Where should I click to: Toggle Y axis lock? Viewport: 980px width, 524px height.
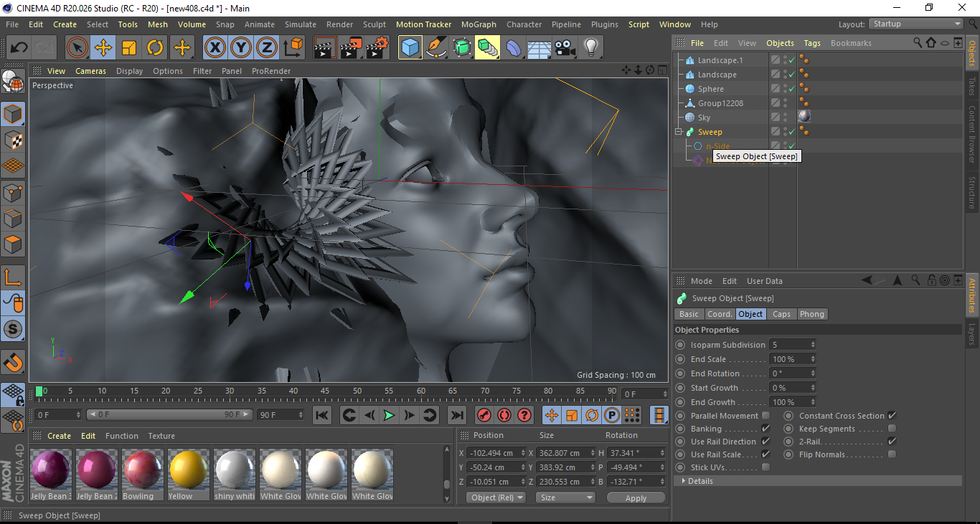coord(241,48)
